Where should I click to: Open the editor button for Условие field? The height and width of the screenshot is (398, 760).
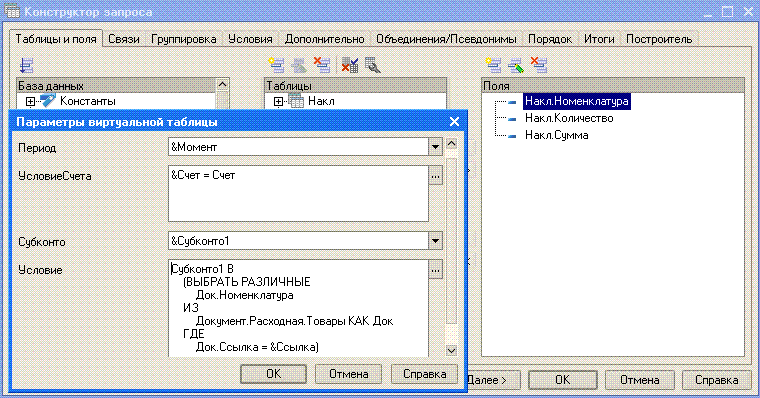435,270
